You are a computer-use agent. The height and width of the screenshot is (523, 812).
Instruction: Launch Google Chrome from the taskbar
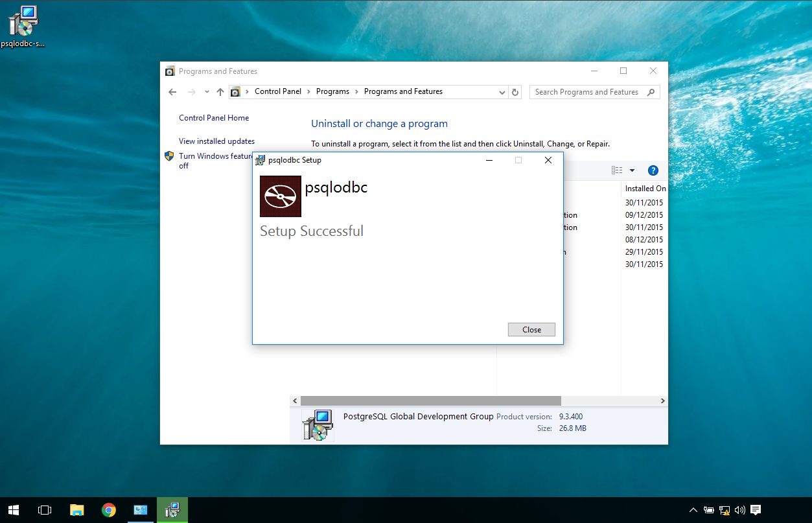pyautogui.click(x=108, y=510)
